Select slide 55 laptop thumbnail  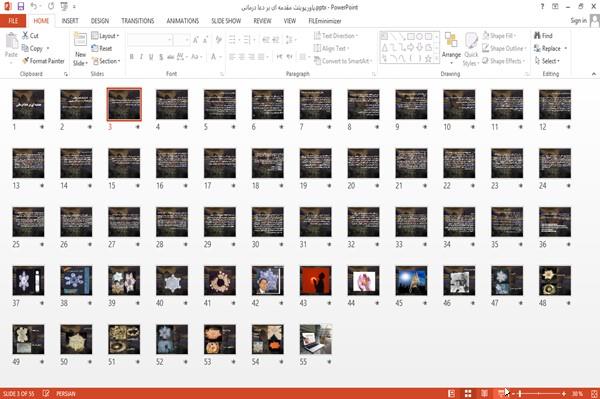point(315,339)
